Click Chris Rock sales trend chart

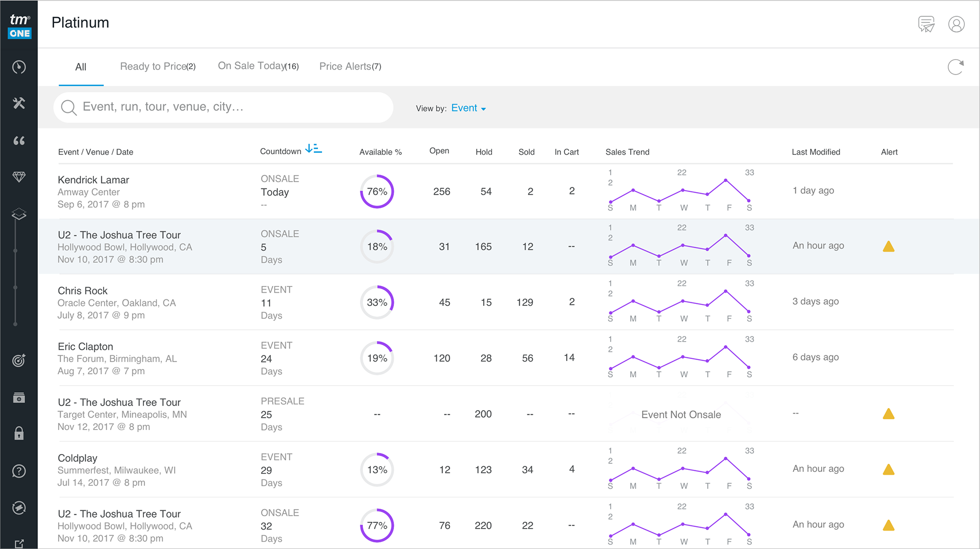coord(680,301)
